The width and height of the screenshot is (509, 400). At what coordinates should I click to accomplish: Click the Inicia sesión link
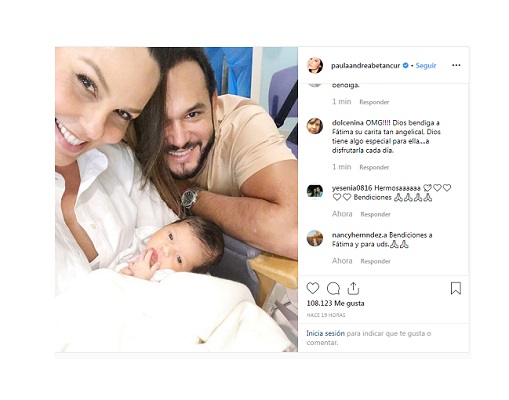tap(325, 333)
